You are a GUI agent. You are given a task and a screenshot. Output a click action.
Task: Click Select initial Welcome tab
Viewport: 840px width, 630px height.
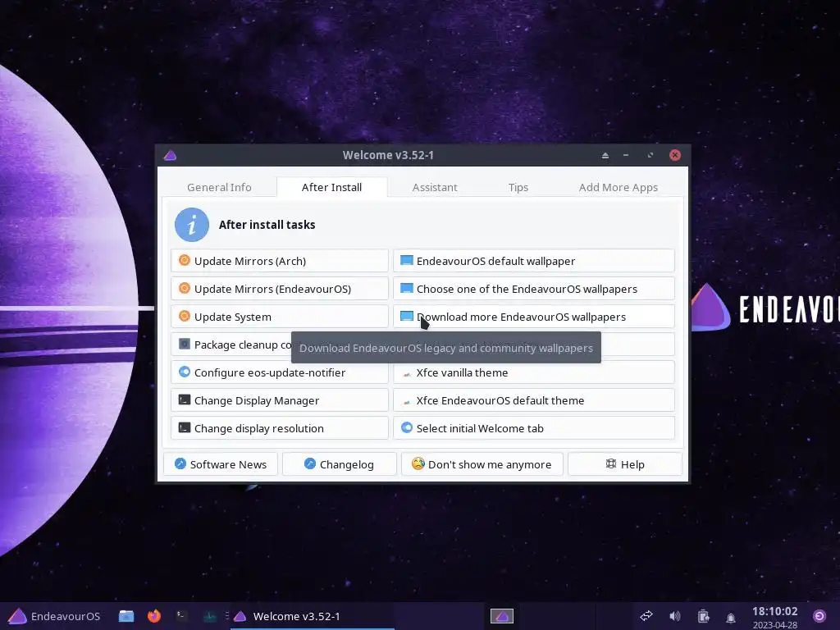pyautogui.click(x=533, y=428)
